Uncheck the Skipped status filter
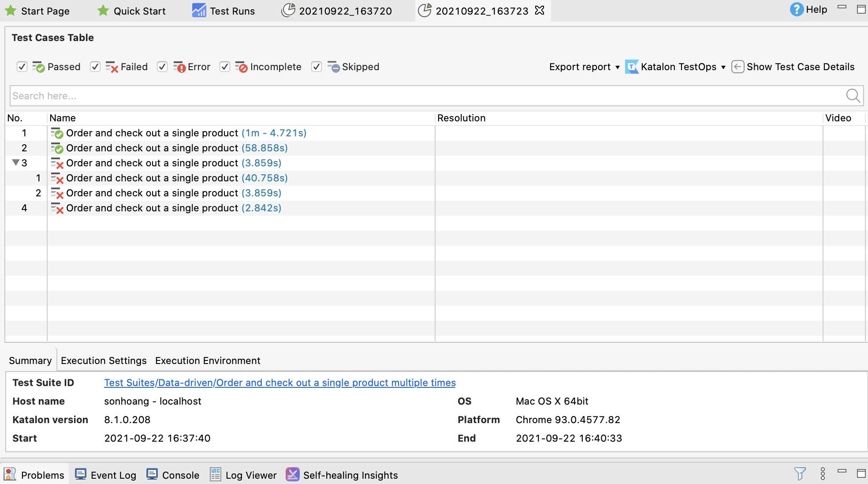This screenshot has width=868, height=484. 317,67
